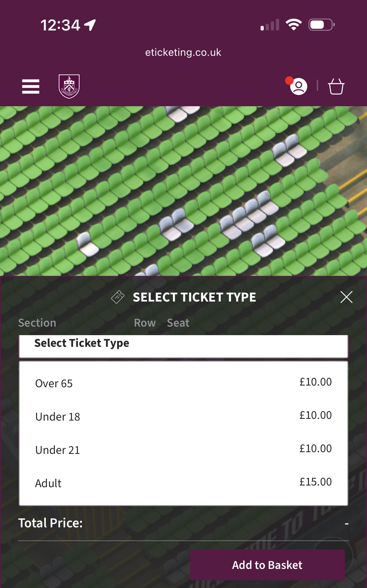
Task: View the shopping basket icon
Action: [x=336, y=87]
